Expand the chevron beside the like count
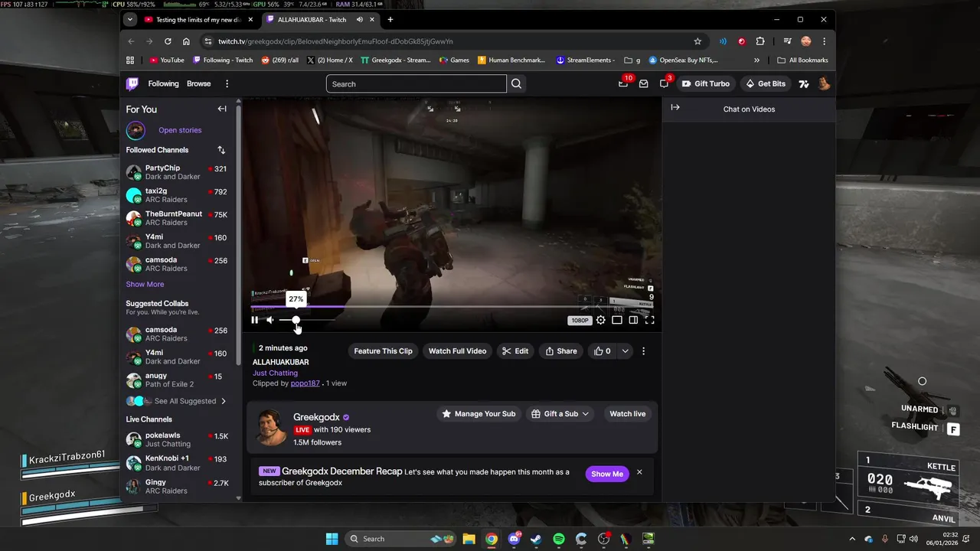This screenshot has height=551, width=980. pos(625,351)
